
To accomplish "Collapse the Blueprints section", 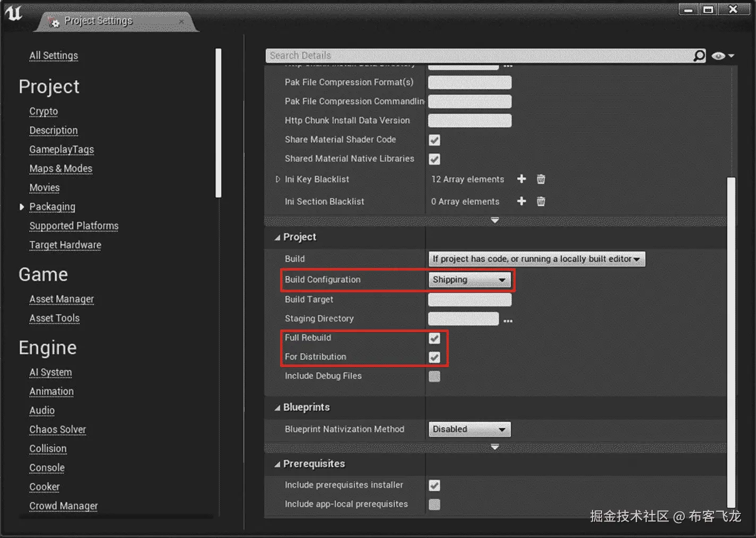I will (x=277, y=408).
